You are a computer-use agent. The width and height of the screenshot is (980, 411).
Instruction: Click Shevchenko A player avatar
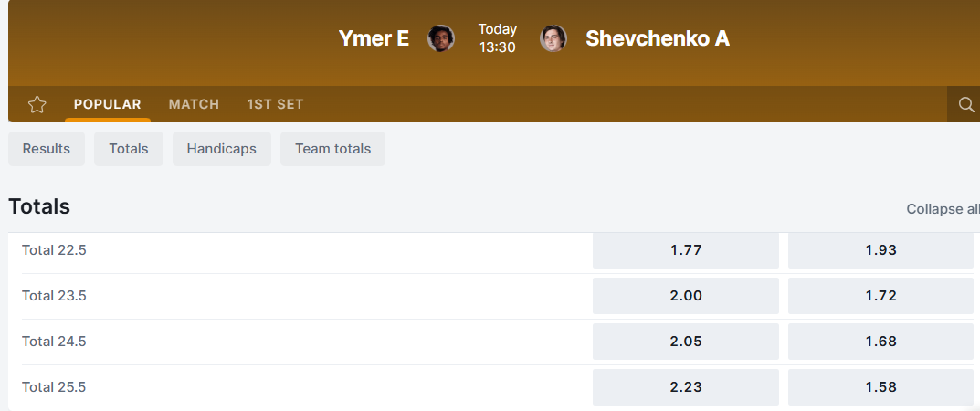click(553, 38)
